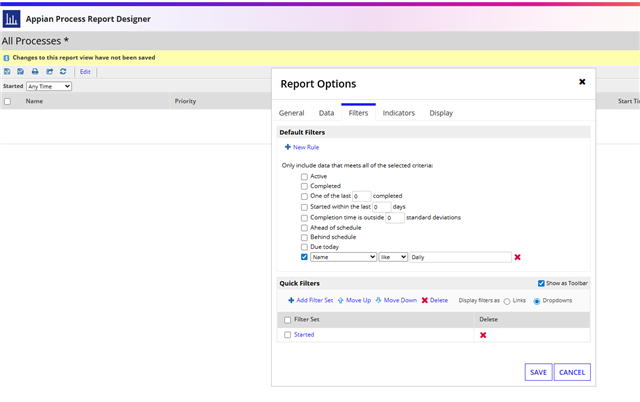Screen dimensions: 640x402
Task: Enable the Active filter checkbox
Action: click(304, 176)
